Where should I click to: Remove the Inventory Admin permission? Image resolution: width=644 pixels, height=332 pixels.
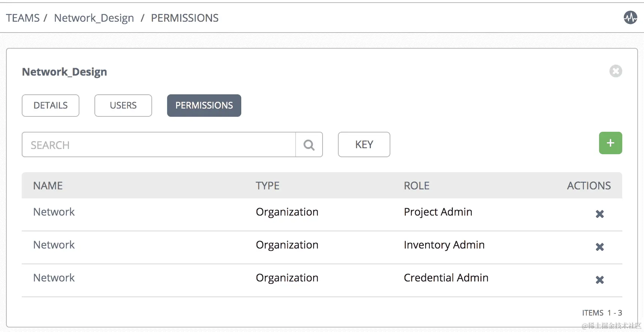tap(599, 247)
